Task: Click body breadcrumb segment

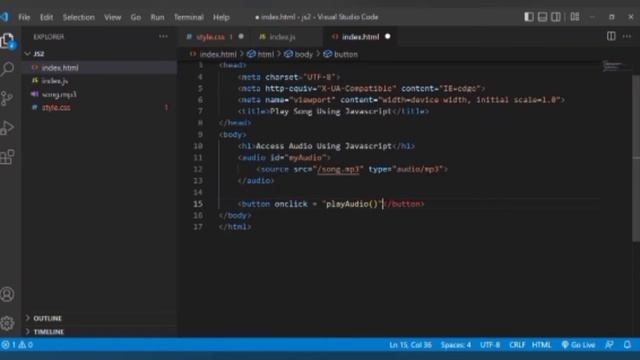Action: [x=303, y=54]
